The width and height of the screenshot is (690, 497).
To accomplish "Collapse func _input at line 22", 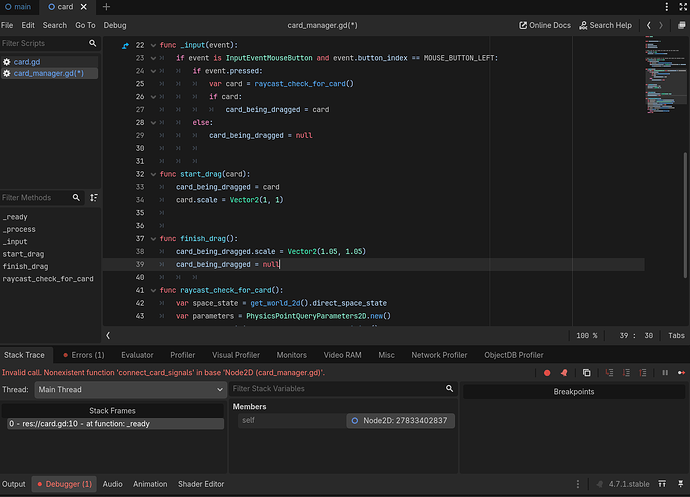I will [153, 45].
